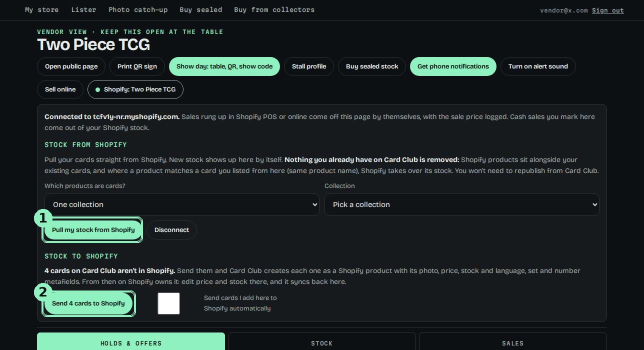Click the 'STOCK TO SHOPIFY' section heading

(x=81, y=256)
